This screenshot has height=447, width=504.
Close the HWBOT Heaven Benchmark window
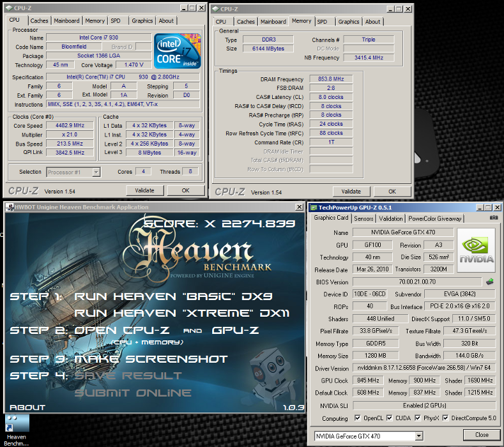click(299, 207)
